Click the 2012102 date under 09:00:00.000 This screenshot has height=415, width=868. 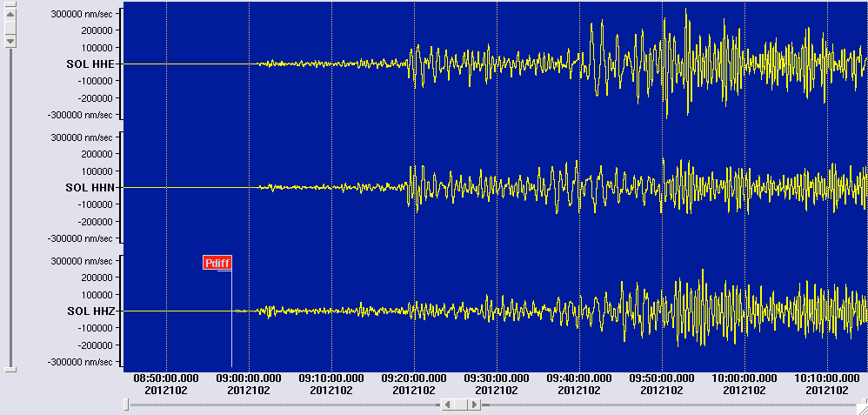[x=249, y=390]
